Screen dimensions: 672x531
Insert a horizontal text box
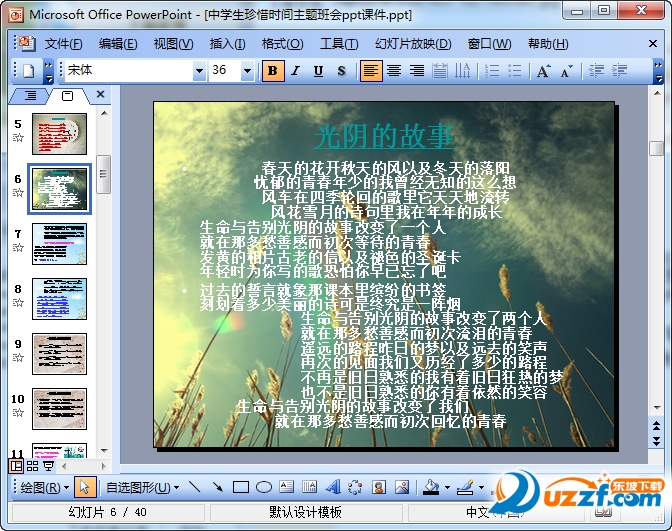coord(286,487)
